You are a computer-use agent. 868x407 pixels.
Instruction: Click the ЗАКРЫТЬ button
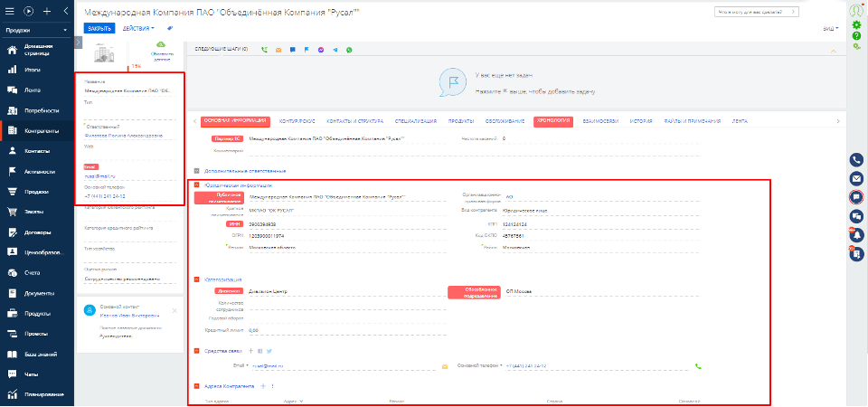coord(99,28)
